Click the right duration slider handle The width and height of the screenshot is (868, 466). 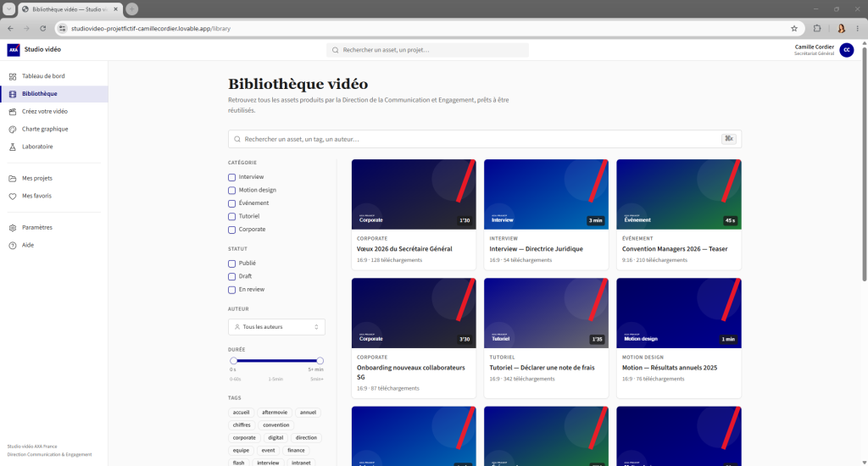tap(320, 361)
